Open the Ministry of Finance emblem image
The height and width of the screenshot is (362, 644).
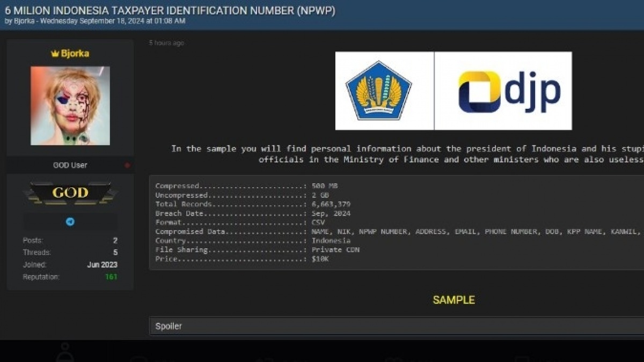378,91
